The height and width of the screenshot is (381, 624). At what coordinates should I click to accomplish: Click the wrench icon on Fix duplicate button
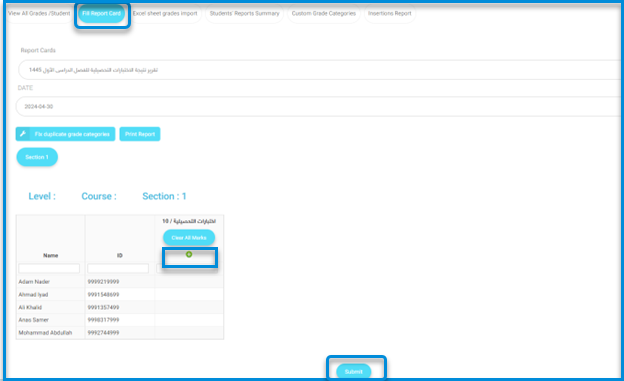23,134
